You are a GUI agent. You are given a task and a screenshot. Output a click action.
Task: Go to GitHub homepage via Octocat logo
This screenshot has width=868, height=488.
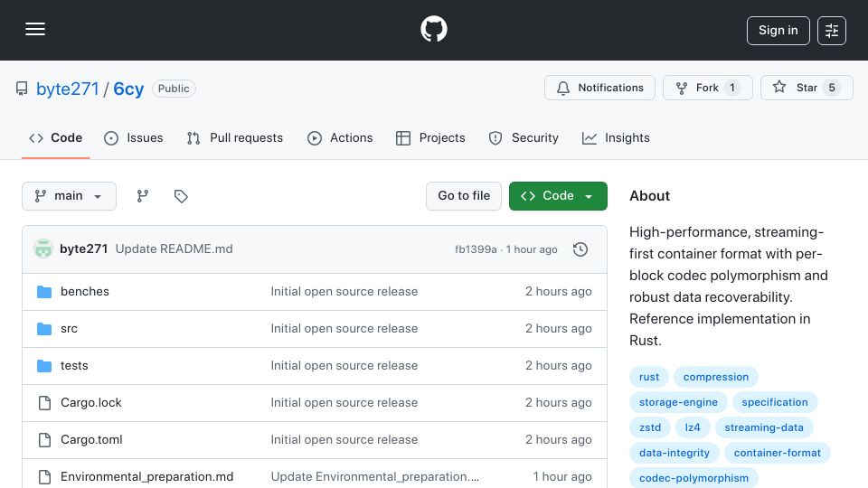[433, 29]
